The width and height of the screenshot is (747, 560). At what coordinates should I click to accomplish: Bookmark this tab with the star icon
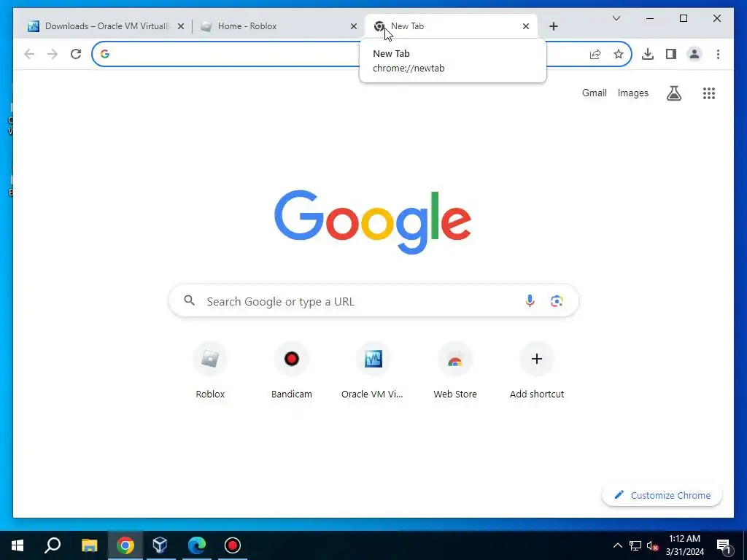click(619, 54)
